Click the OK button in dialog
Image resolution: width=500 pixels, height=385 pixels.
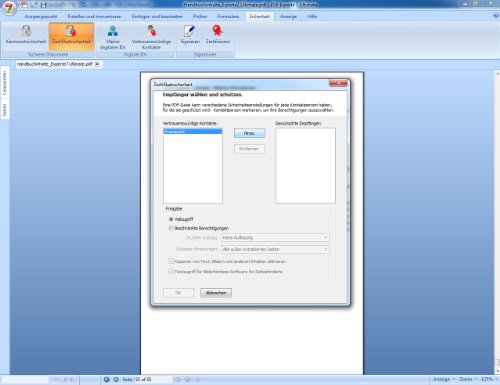click(178, 293)
